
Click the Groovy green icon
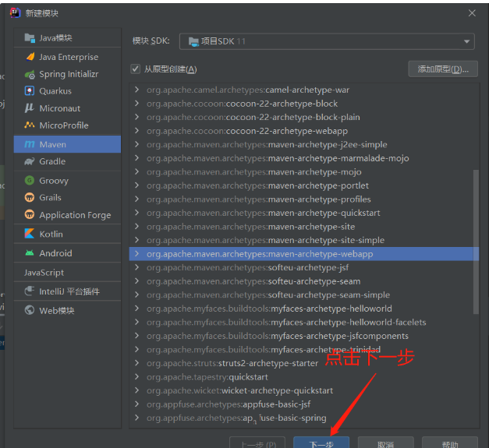30,181
